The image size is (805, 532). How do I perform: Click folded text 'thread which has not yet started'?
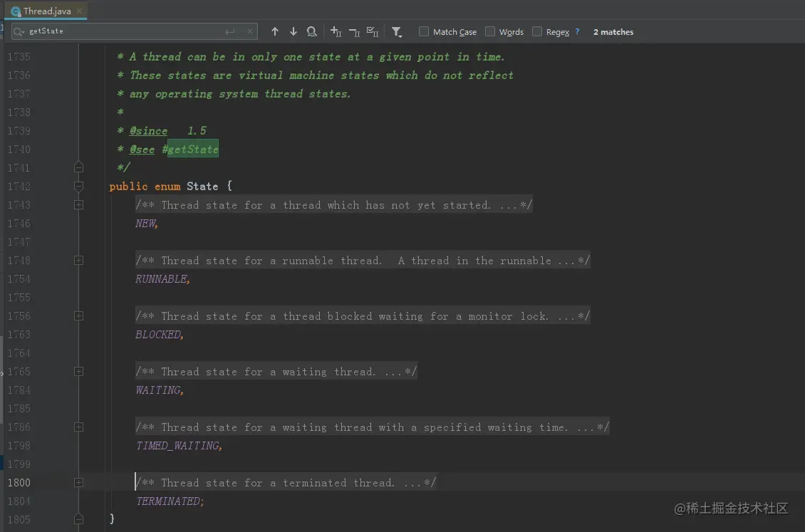(387, 204)
